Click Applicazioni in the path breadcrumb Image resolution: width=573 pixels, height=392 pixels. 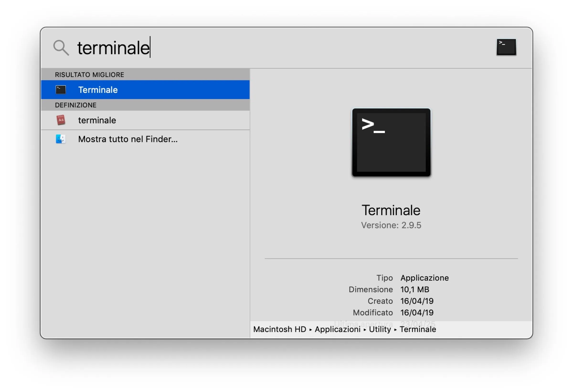pos(337,329)
